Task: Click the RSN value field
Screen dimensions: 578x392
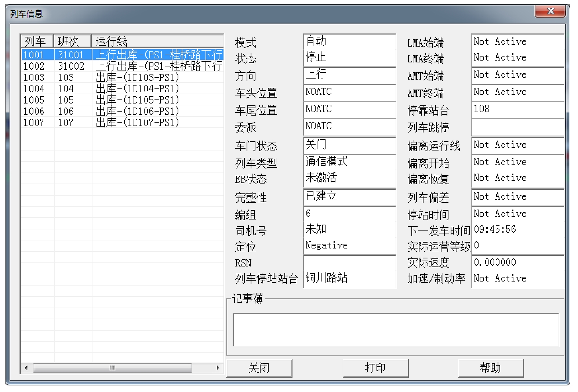Action: pos(349,262)
